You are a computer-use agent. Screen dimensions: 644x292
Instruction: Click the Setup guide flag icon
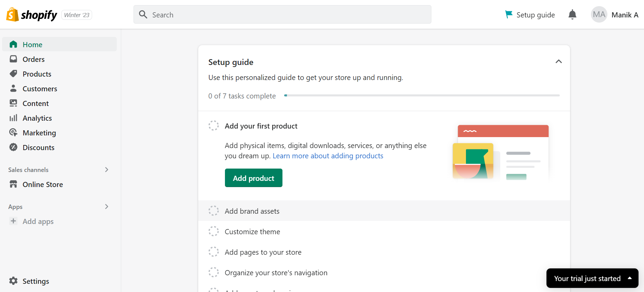point(509,14)
